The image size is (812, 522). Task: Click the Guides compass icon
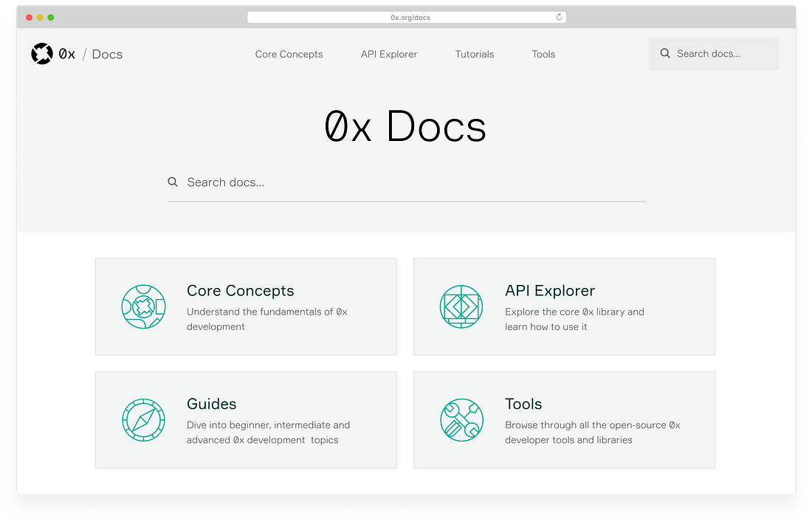point(143,420)
